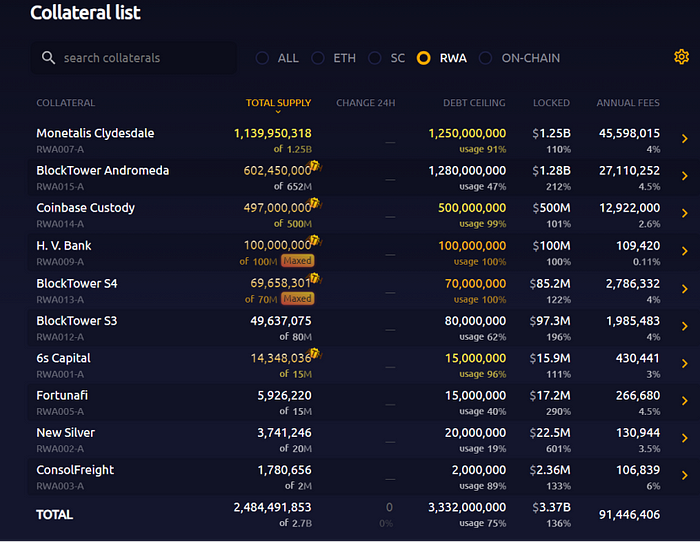The image size is (700, 542).
Task: Expand the ConsolFreight row chevron
Action: [684, 476]
